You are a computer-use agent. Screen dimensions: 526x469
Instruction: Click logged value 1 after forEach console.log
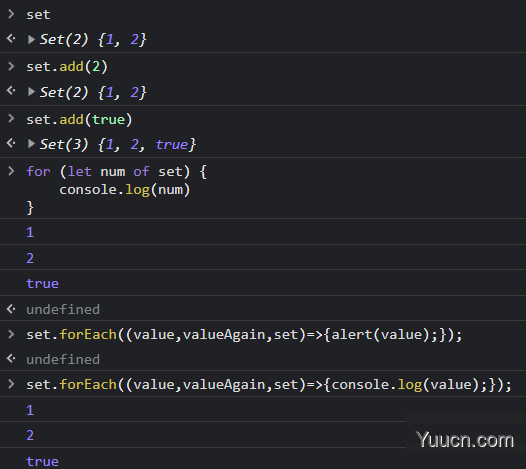coord(30,410)
